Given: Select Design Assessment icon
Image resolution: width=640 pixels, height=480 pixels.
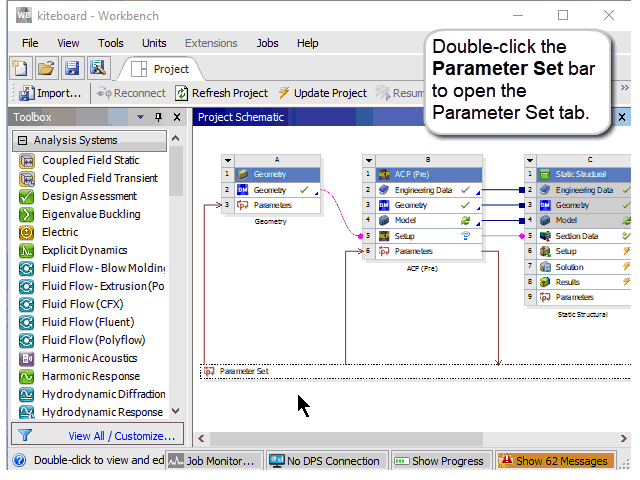Looking at the screenshot, I should coord(27,197).
